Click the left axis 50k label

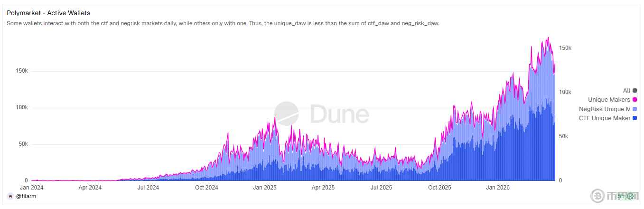coord(24,144)
